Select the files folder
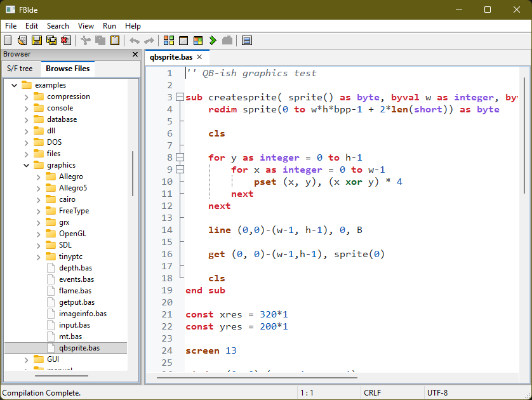The width and height of the screenshot is (532, 400). click(x=53, y=154)
